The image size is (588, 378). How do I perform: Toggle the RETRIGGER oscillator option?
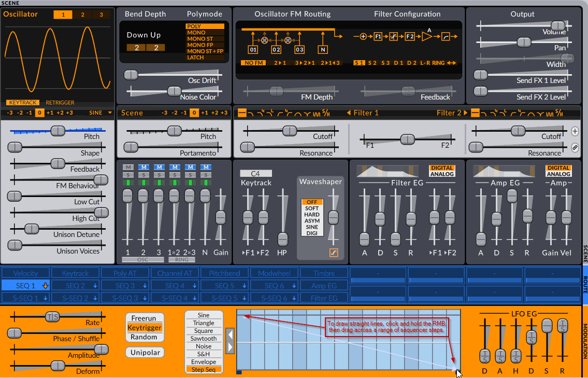pyautogui.click(x=60, y=103)
